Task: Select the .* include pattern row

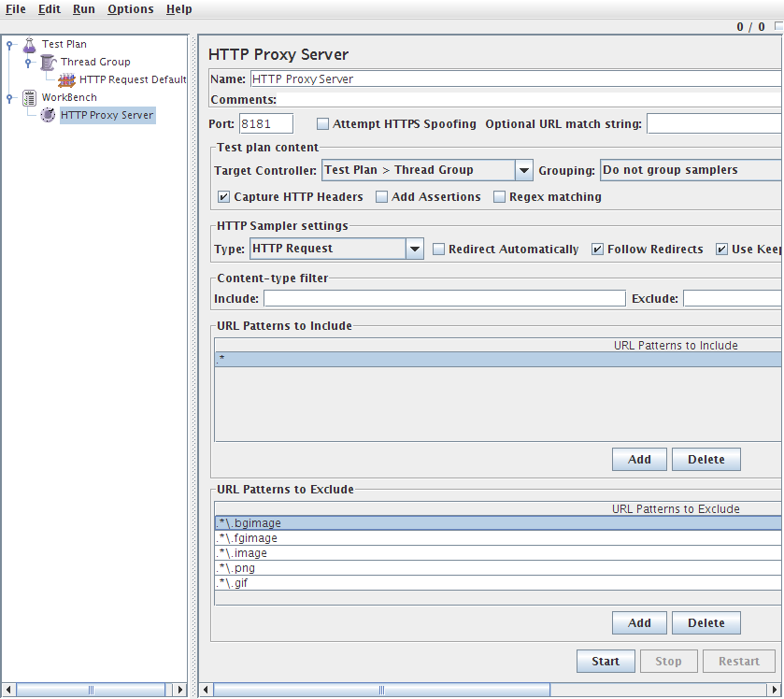Action: click(498, 360)
